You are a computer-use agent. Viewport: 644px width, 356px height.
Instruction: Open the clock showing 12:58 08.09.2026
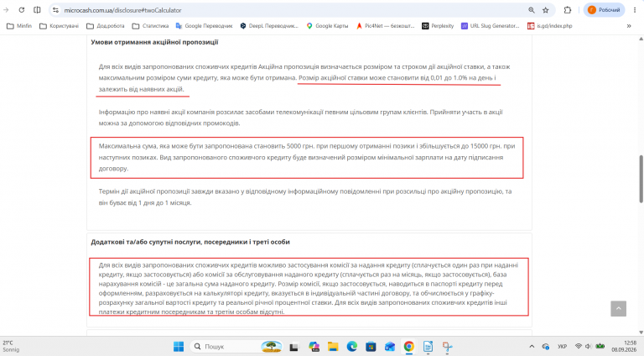coord(624,346)
